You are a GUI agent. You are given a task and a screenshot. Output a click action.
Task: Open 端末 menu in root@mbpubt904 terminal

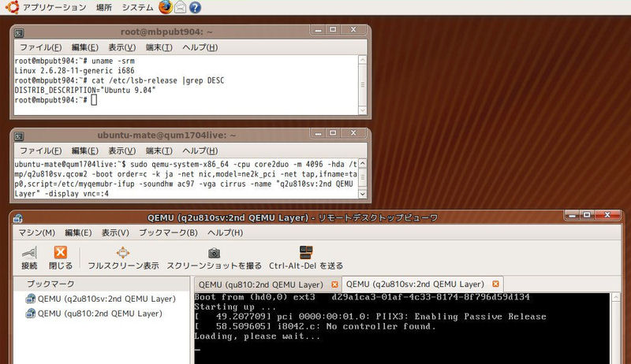click(x=159, y=47)
